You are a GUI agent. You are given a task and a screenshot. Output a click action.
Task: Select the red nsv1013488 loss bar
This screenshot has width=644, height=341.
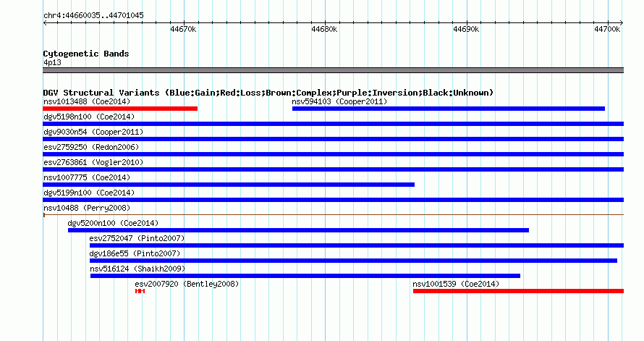tap(120, 109)
